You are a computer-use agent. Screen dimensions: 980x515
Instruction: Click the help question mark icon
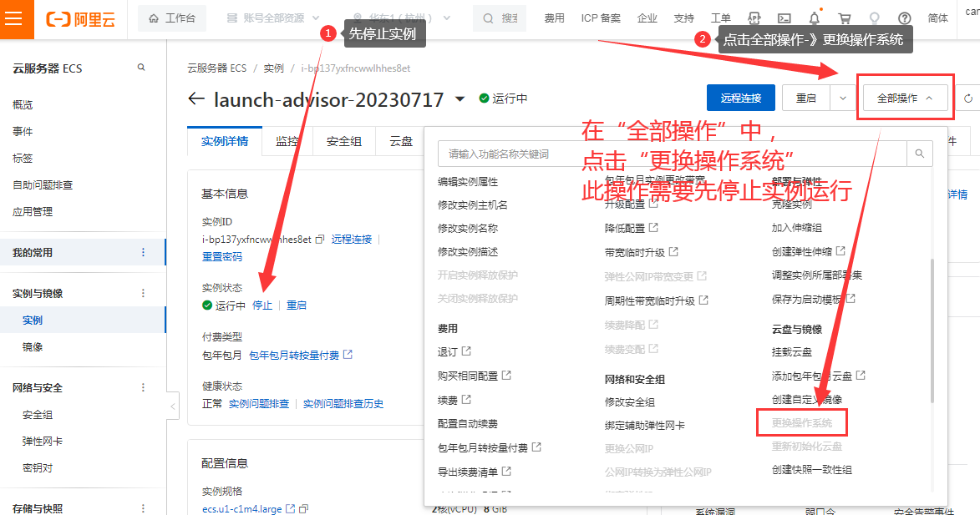click(904, 18)
